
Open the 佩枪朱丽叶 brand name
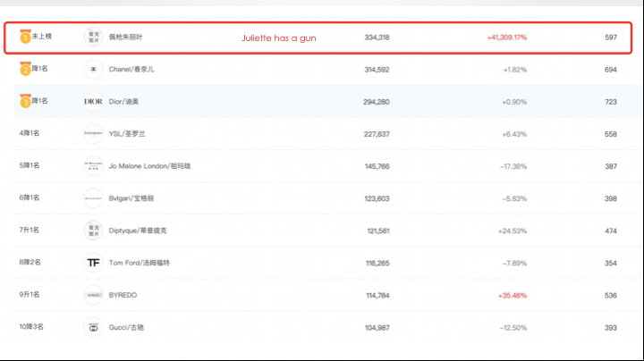click(x=126, y=37)
